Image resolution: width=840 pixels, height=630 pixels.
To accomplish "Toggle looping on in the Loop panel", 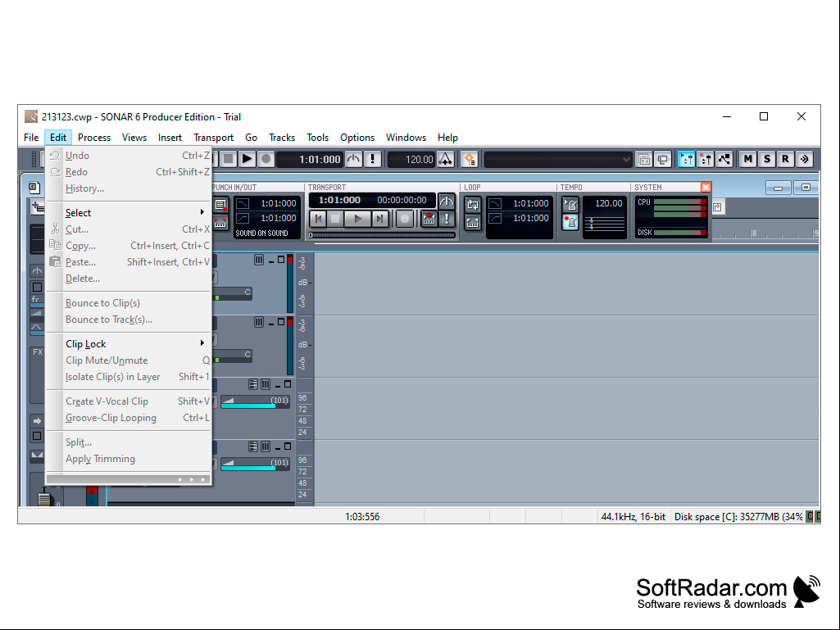I will click(x=473, y=205).
